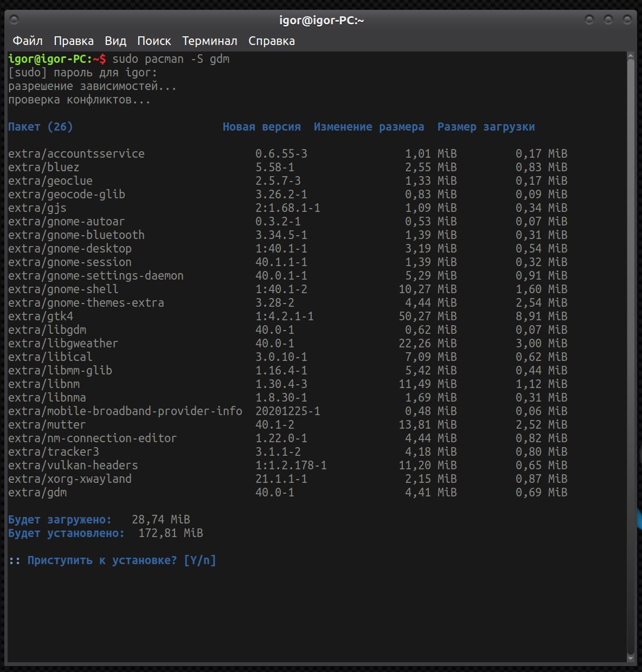
Task: Click the extra/gtk4 package name
Action: pyautogui.click(x=41, y=316)
